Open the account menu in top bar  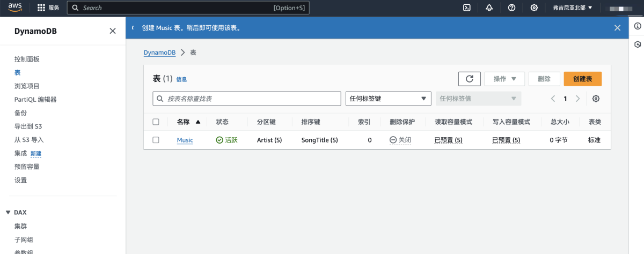(620, 8)
